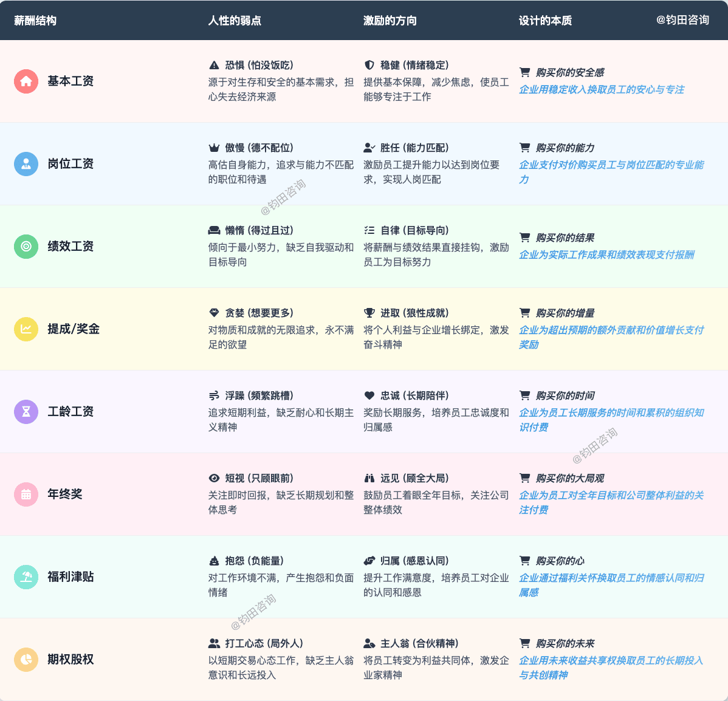This screenshot has height=701, width=728.
Task: Click the red home icon for 基本工资
Action: click(x=26, y=81)
